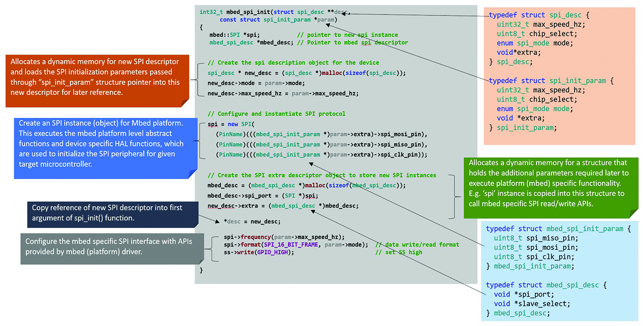This screenshot has height=326, width=644.
Task: Click 'typedef struct mbed_spi_init_param {' header
Action: pyautogui.click(x=558, y=229)
